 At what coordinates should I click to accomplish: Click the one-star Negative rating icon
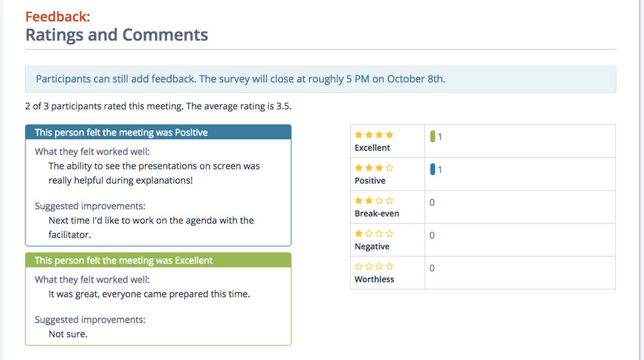(374, 233)
